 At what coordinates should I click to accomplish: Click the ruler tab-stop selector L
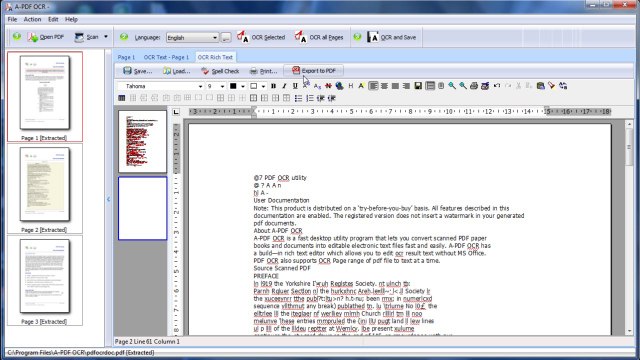tap(176, 112)
